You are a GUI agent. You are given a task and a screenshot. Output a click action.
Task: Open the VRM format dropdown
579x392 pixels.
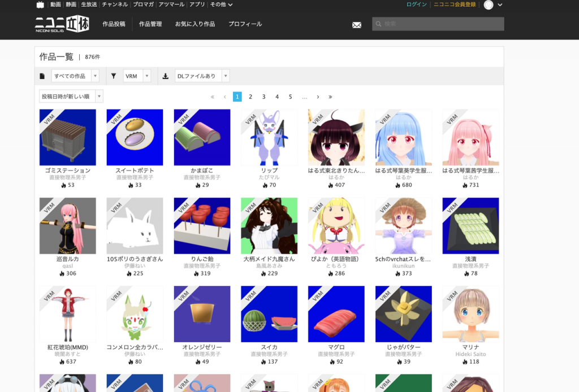137,76
